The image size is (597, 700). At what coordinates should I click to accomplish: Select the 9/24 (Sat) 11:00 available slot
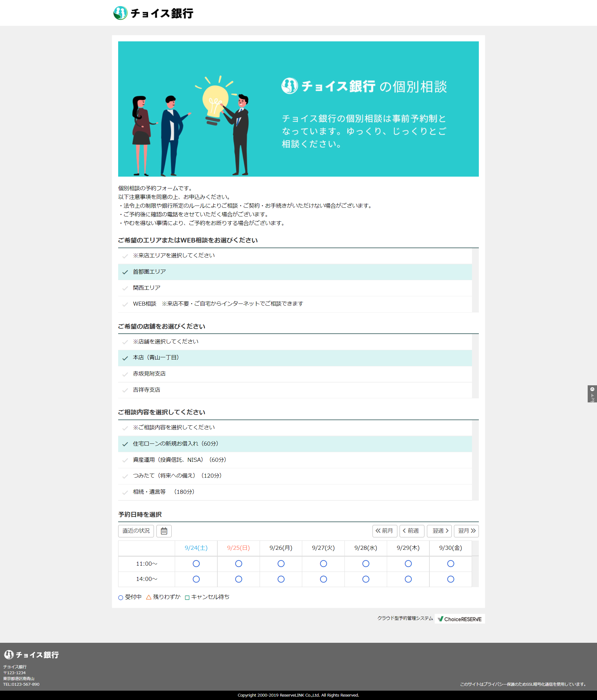196,563
